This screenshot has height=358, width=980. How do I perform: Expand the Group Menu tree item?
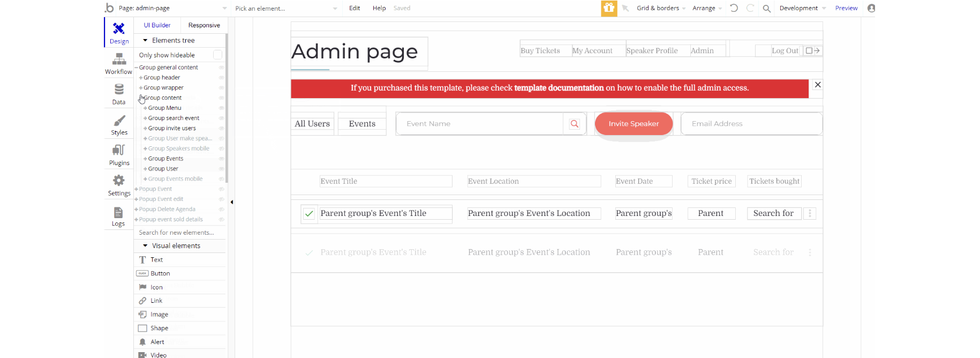[145, 108]
